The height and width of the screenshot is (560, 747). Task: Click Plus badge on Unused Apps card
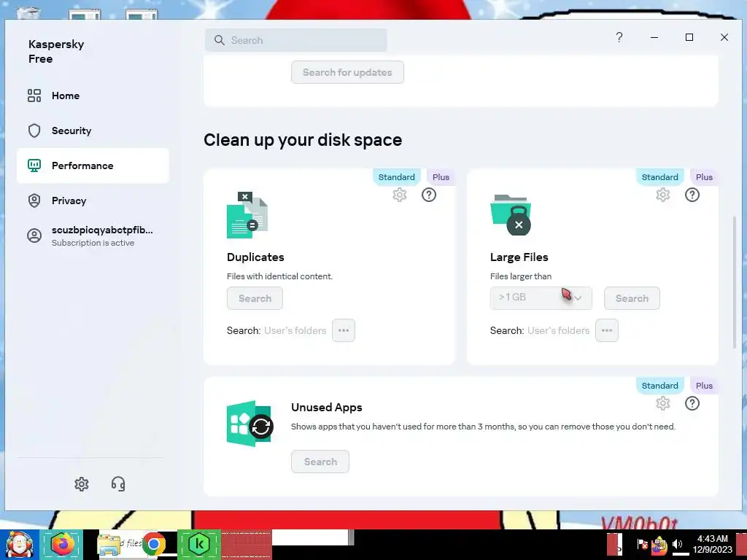(704, 386)
